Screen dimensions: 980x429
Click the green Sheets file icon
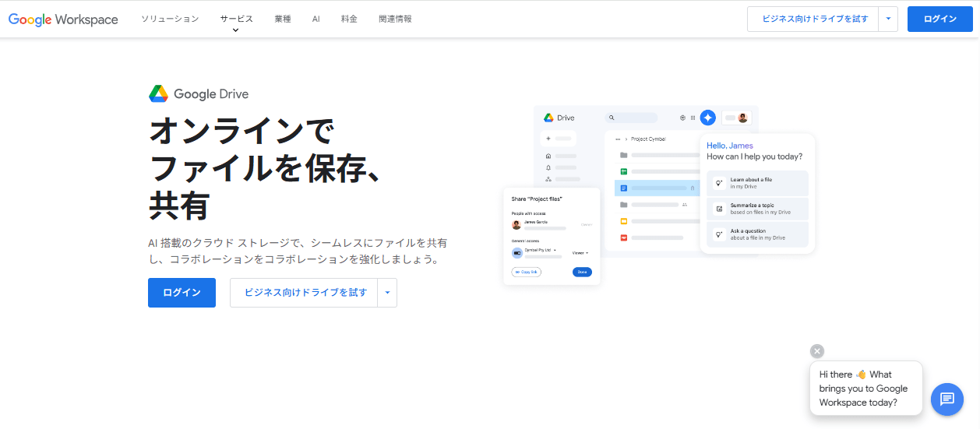[x=623, y=171]
